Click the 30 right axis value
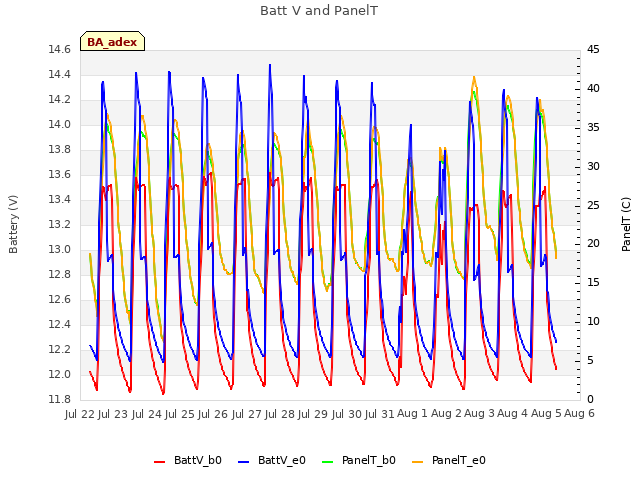 [593, 167]
